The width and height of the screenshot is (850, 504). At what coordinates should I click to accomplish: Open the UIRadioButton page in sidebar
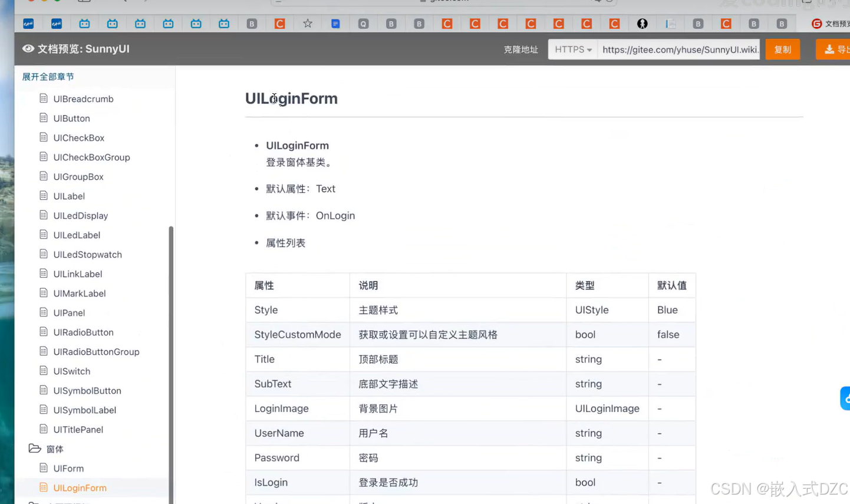pyautogui.click(x=83, y=332)
